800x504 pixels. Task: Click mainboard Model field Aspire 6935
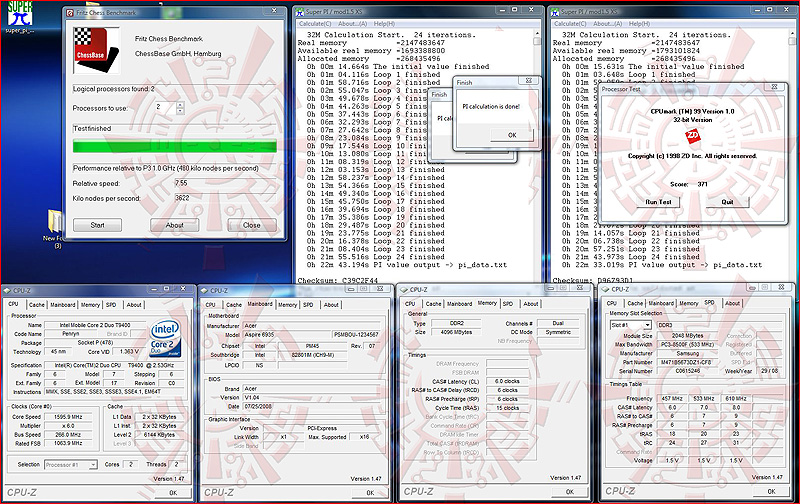[287, 335]
